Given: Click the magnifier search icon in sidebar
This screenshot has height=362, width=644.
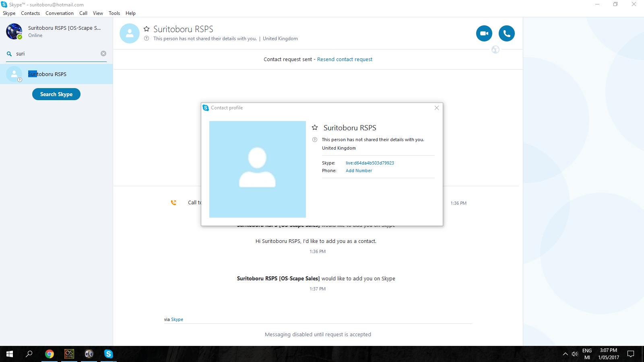Looking at the screenshot, I should pos(9,53).
